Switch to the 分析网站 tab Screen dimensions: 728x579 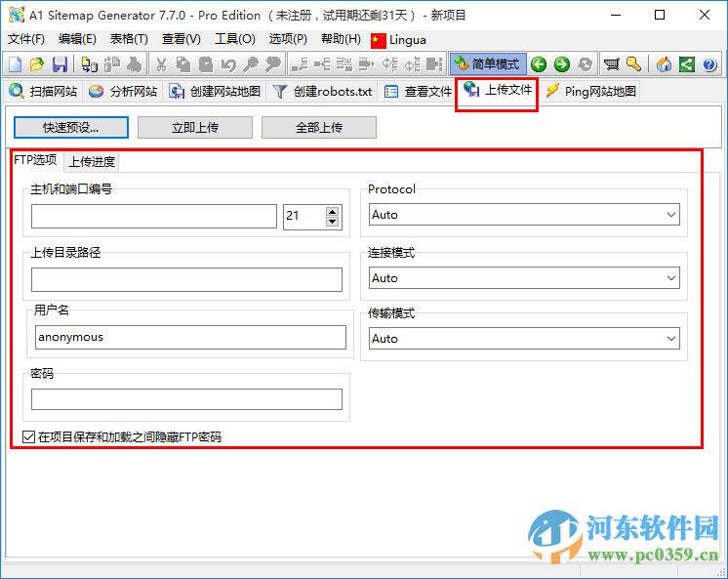click(123, 91)
